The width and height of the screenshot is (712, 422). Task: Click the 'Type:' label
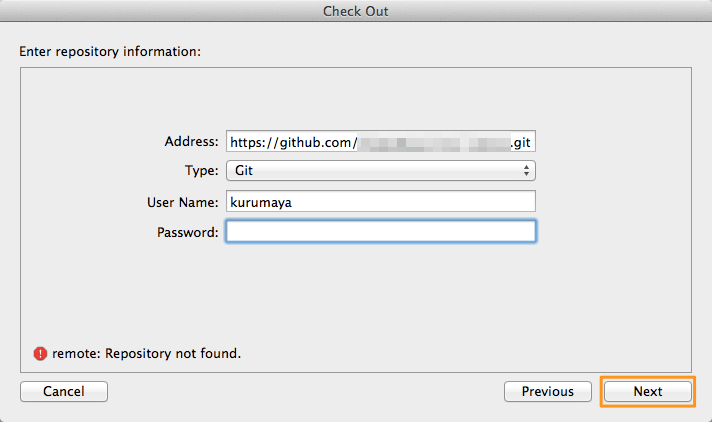point(202,171)
